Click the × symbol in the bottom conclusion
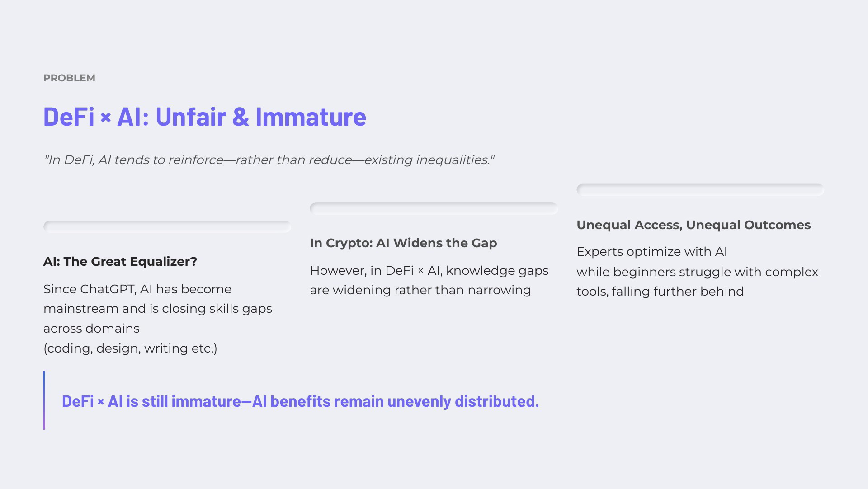Viewport: 868px width, 489px height. 101,402
